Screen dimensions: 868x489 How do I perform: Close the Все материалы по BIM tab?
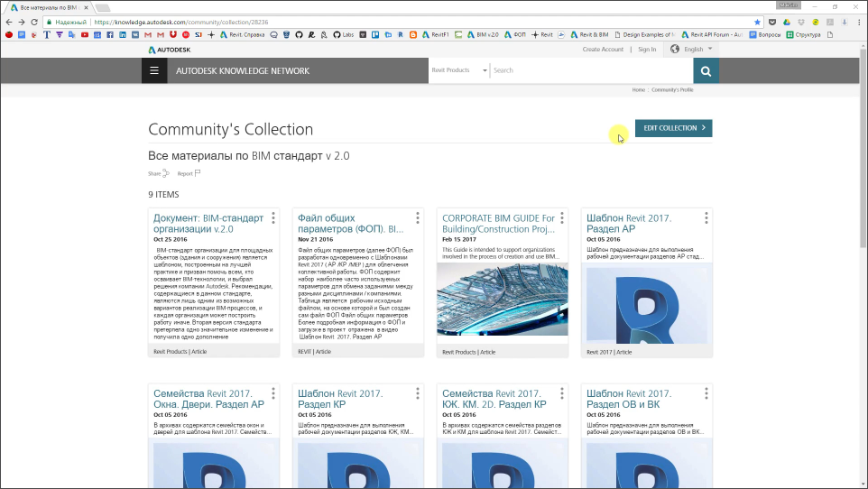tap(86, 8)
